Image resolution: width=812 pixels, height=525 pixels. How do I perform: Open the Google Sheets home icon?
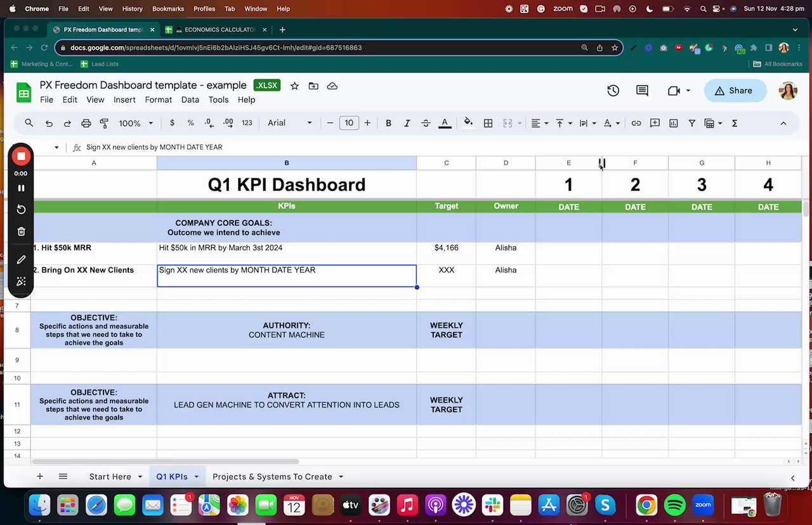click(23, 93)
